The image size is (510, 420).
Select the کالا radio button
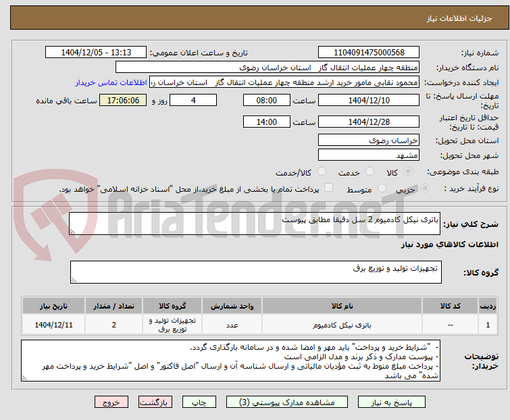408,172
